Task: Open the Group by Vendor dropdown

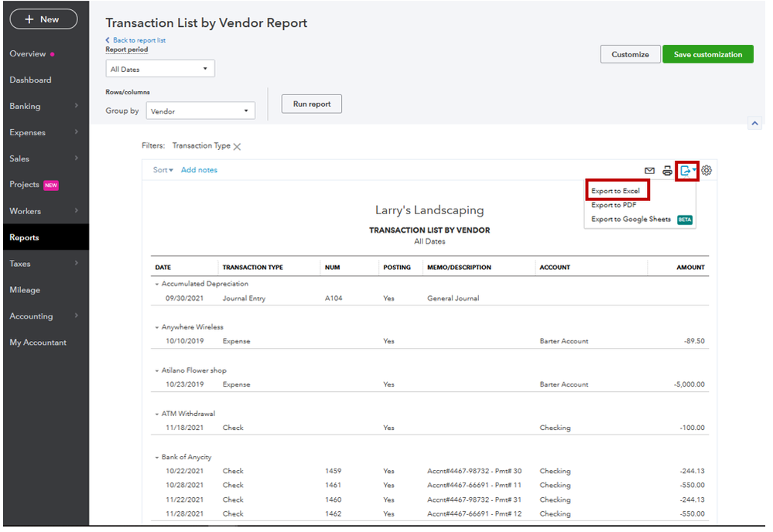Action: pos(200,111)
